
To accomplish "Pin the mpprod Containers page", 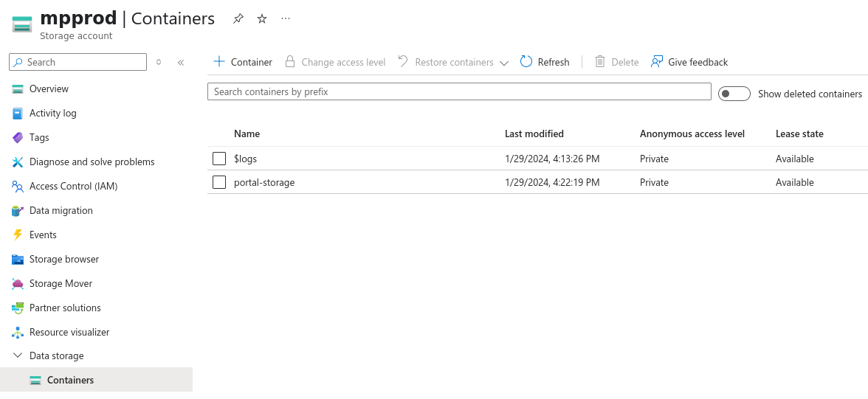I will tap(238, 19).
